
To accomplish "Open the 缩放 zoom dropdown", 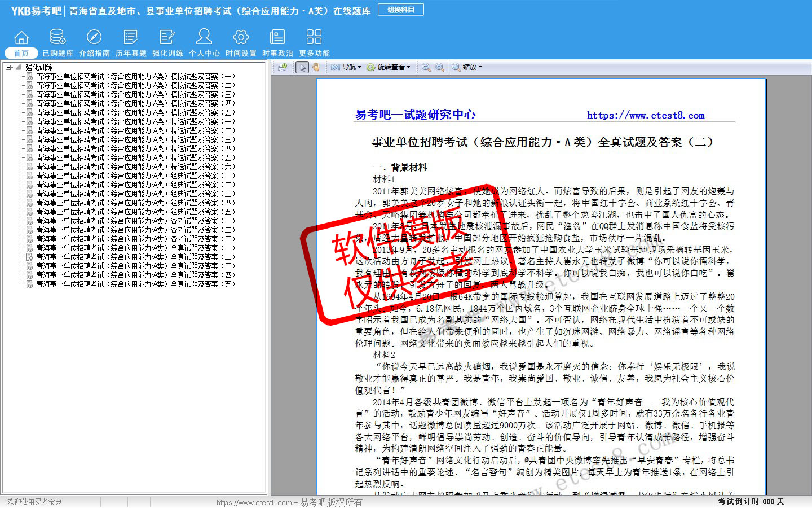I will click(x=467, y=67).
